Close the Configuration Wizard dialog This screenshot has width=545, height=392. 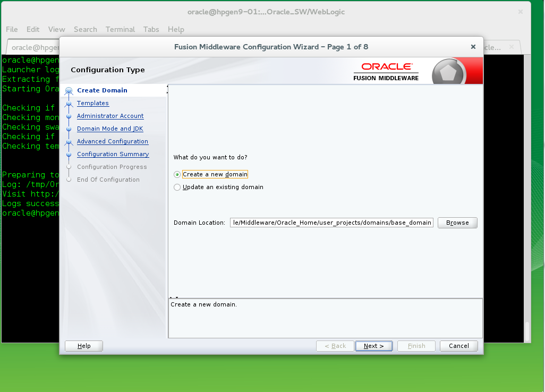[x=473, y=47]
